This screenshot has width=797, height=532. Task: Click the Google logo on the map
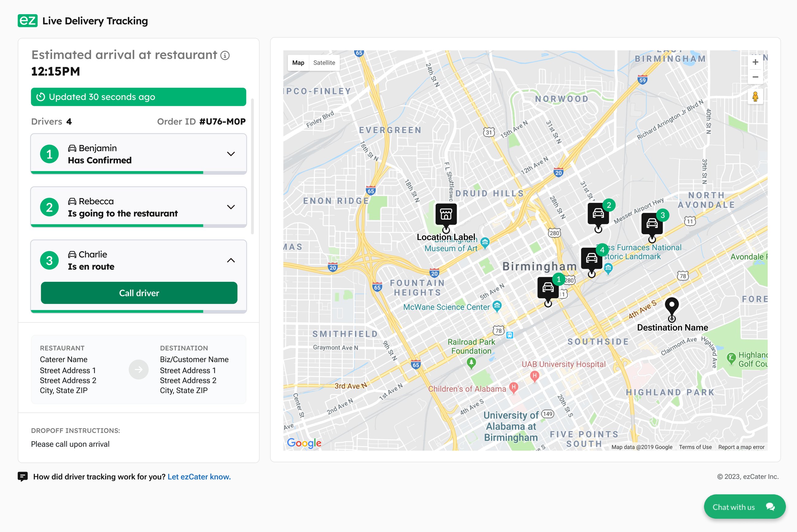pos(304,443)
